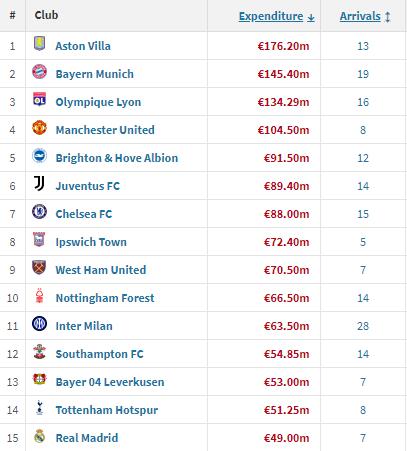Viewport: 407px width, 451px height.
Task: Click the Expenditure descending arrow
Action: (311, 17)
